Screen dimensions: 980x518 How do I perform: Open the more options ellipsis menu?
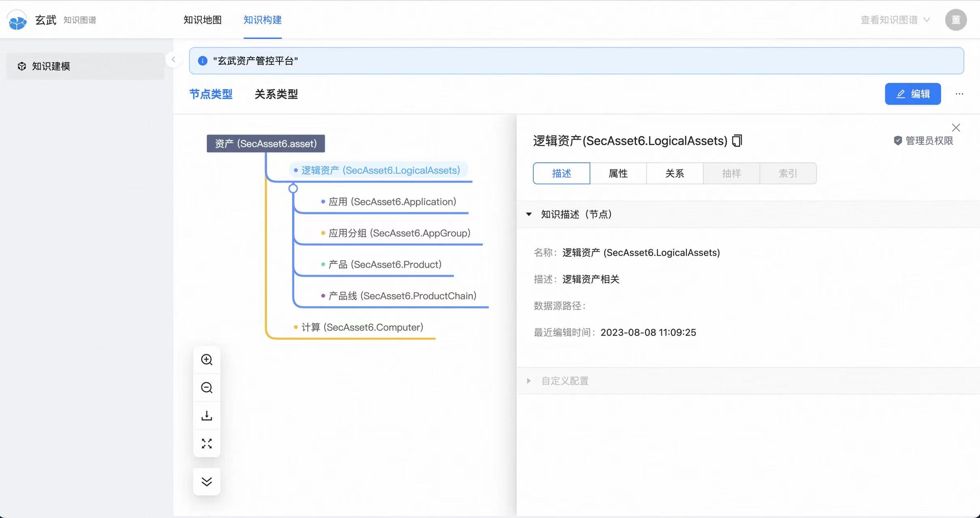tap(959, 94)
